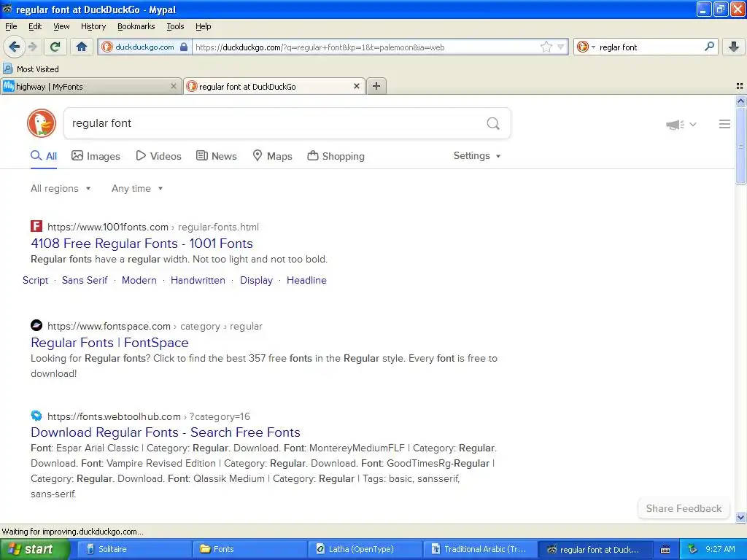This screenshot has width=747, height=560.
Task: Click the FontSpace favicon
Action: pos(36,326)
